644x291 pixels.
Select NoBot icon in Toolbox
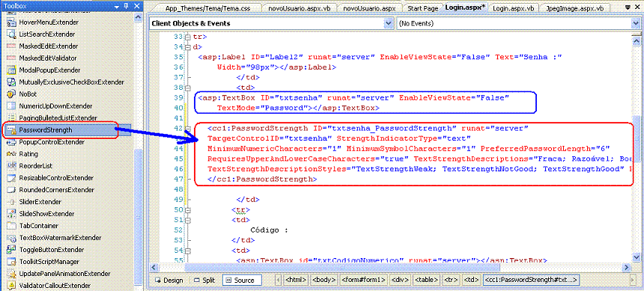click(11, 94)
